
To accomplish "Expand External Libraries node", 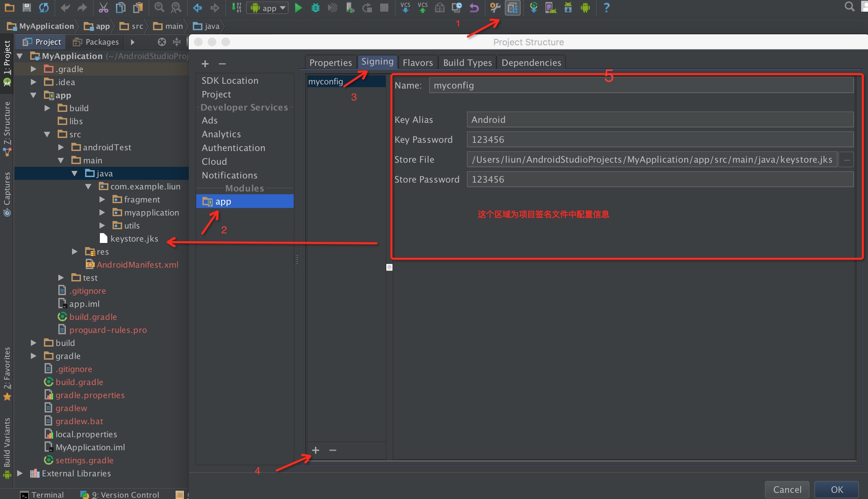I will 20,474.
